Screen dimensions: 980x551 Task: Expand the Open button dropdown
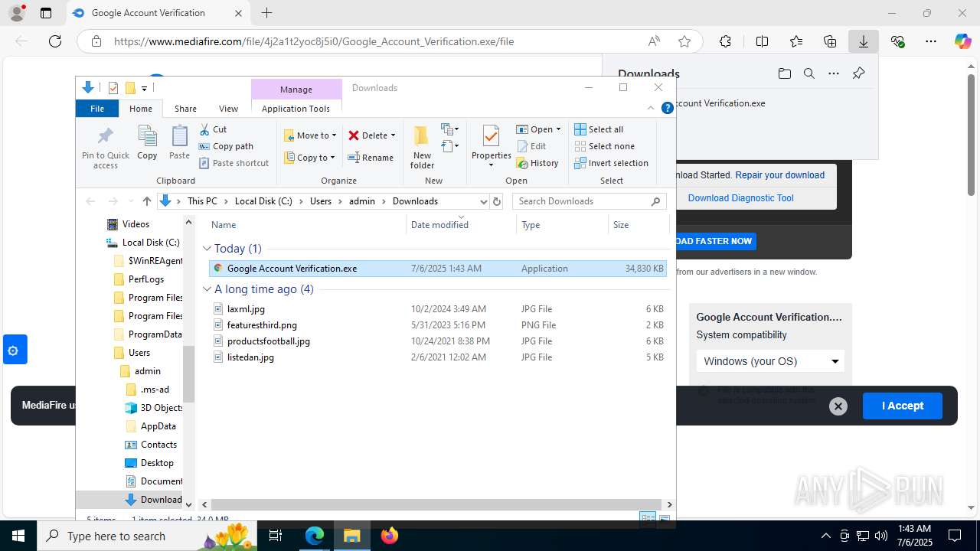558,129
